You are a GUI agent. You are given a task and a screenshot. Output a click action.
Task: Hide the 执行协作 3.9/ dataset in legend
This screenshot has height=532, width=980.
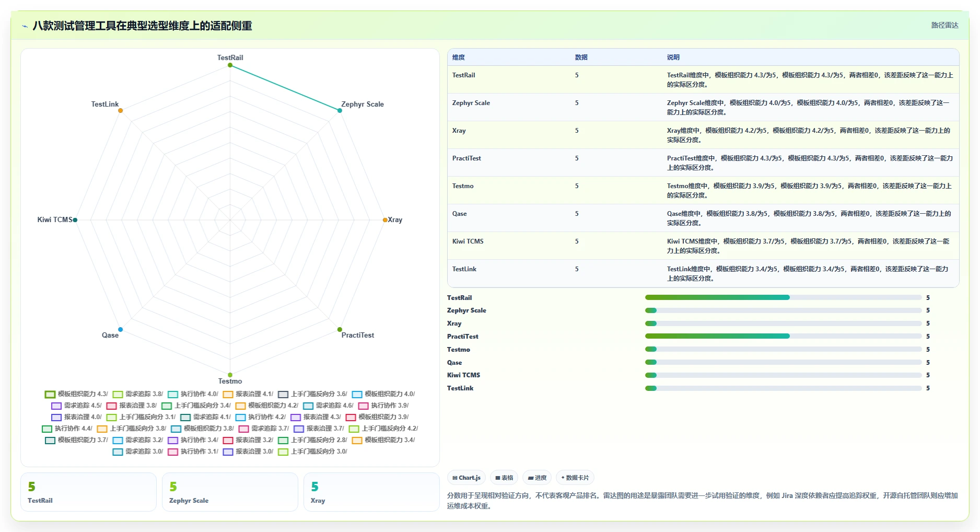[383, 406]
